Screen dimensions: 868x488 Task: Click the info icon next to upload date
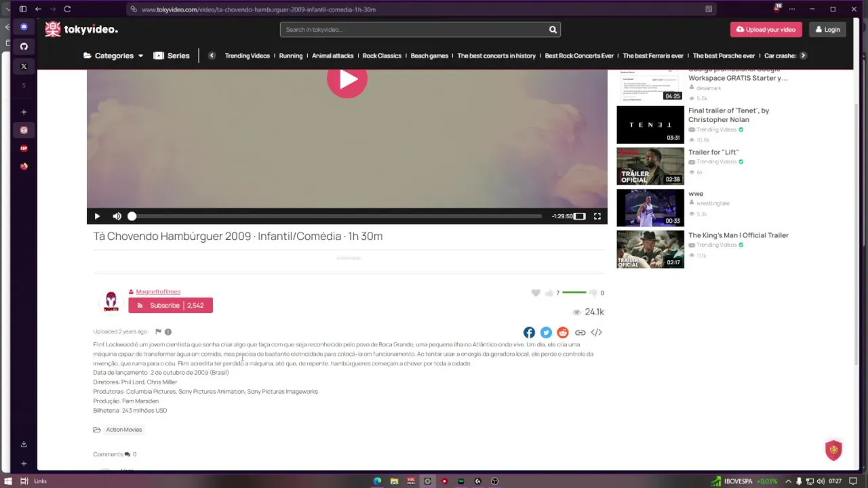168,331
